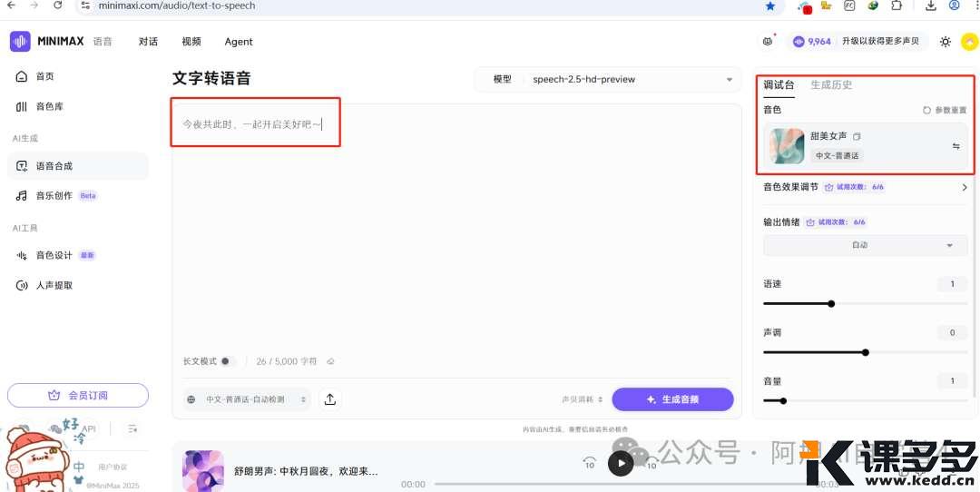The image size is (980, 492).
Task: Switch to the Agent top tab
Action: (x=239, y=42)
